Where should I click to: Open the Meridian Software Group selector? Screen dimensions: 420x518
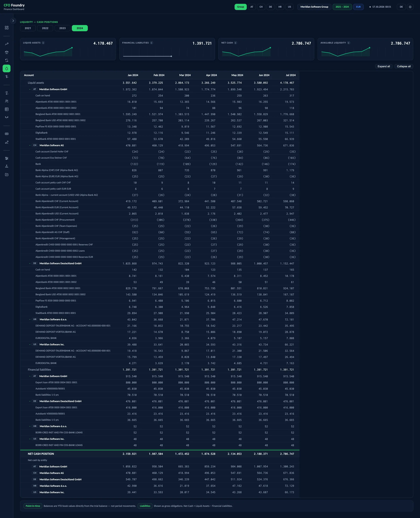click(x=314, y=7)
